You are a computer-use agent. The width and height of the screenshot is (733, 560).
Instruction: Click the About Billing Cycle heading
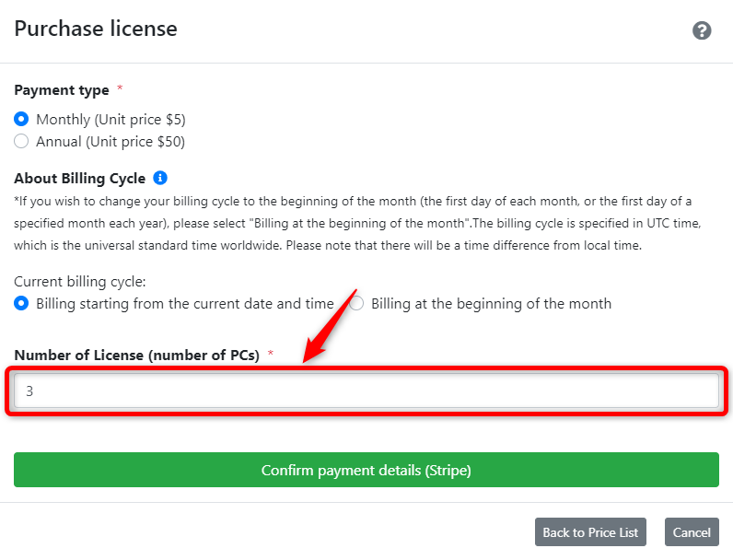pyautogui.click(x=80, y=179)
